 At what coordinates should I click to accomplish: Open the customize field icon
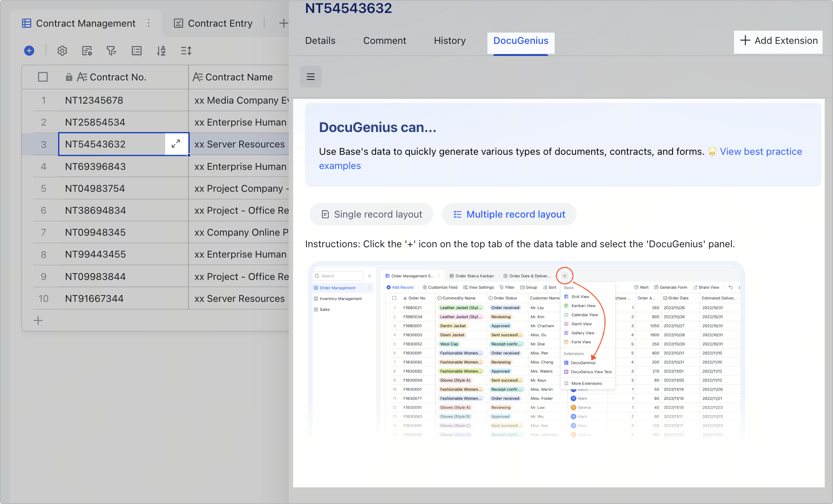tap(87, 51)
